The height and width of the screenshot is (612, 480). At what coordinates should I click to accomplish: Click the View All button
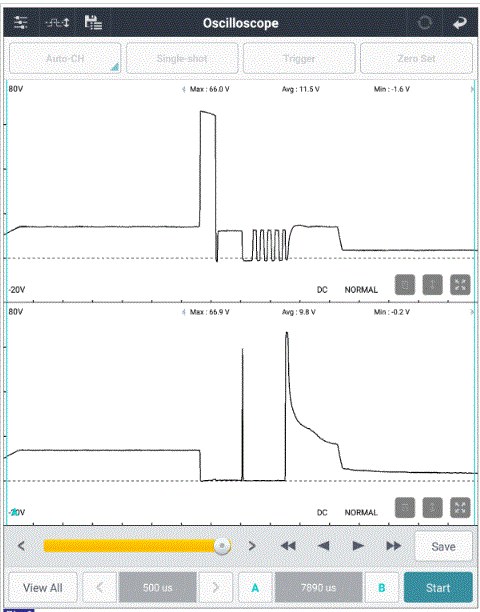[43, 587]
